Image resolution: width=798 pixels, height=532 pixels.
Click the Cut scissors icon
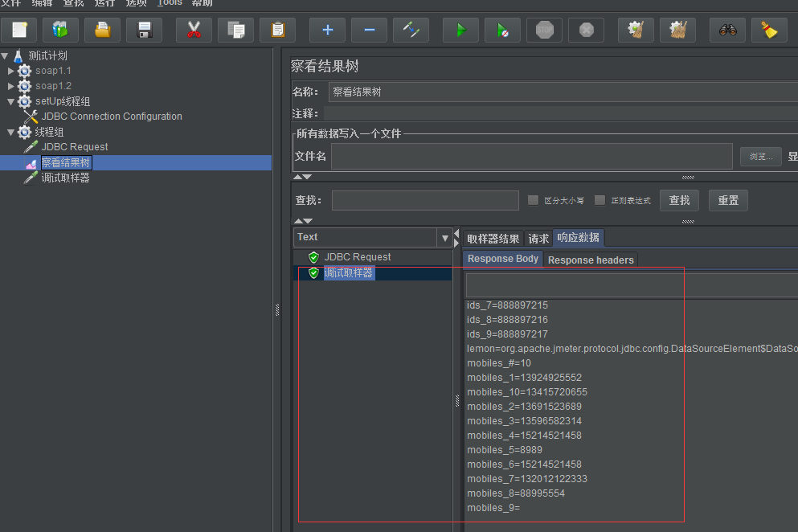pos(194,31)
